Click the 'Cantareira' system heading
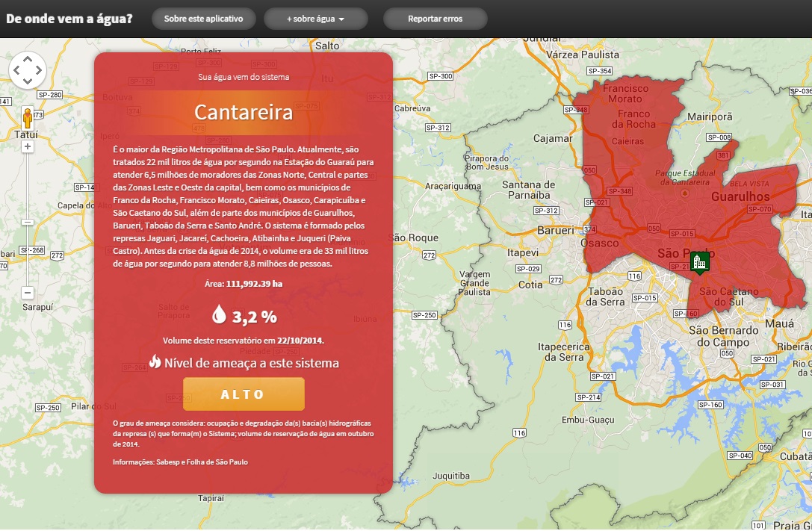 (x=244, y=112)
